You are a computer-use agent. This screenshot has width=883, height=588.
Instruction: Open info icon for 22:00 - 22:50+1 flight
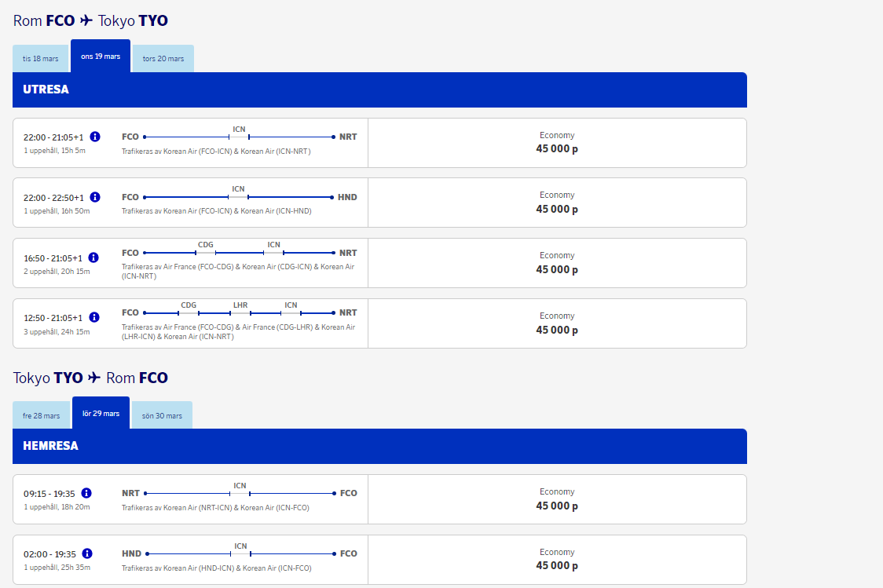click(x=95, y=197)
